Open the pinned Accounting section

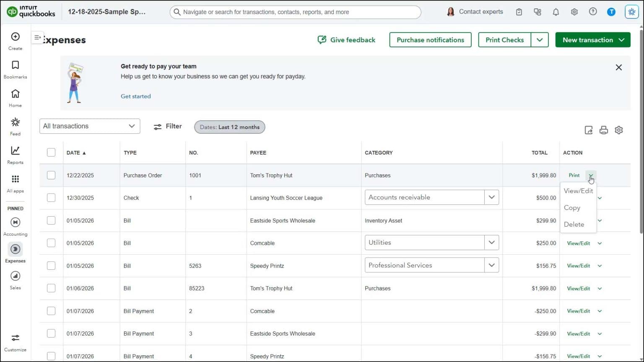point(15,222)
